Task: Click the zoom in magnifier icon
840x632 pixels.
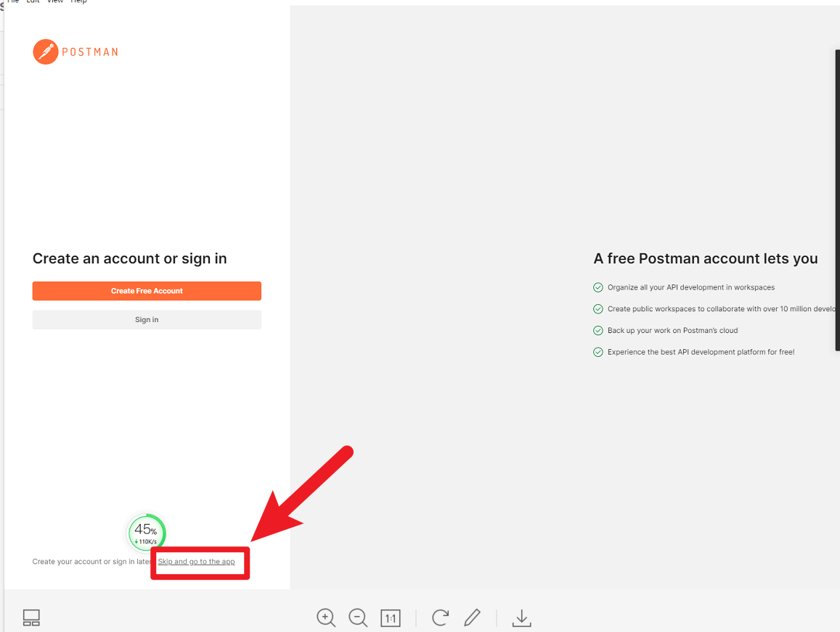Action: pyautogui.click(x=326, y=617)
